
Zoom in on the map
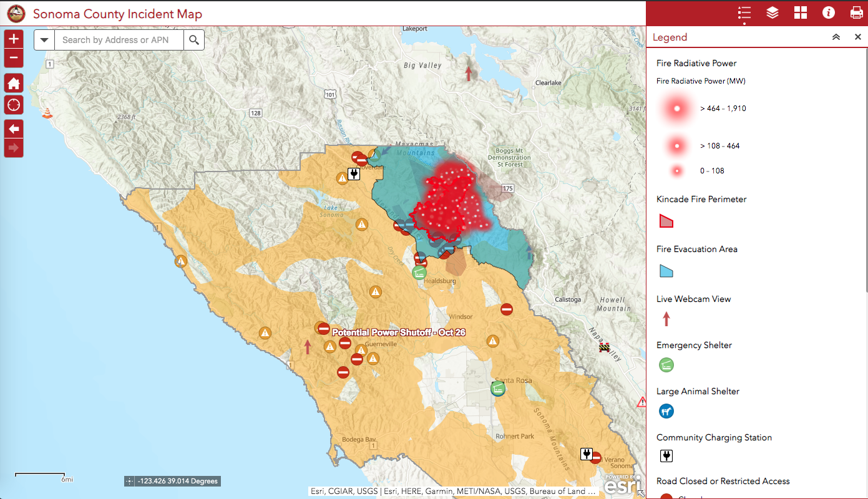(14, 39)
